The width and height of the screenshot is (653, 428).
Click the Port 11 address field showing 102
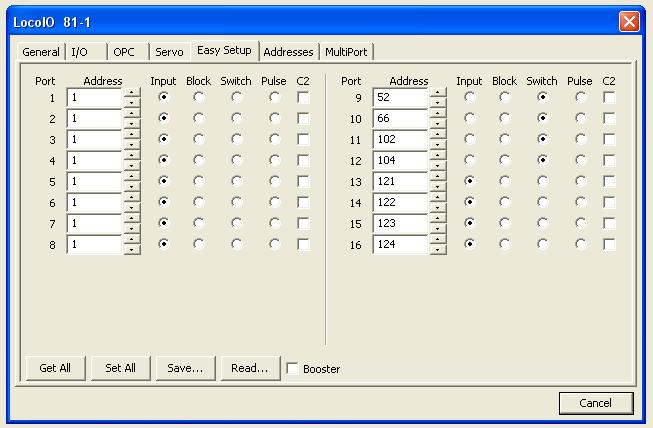pyautogui.click(x=400, y=139)
